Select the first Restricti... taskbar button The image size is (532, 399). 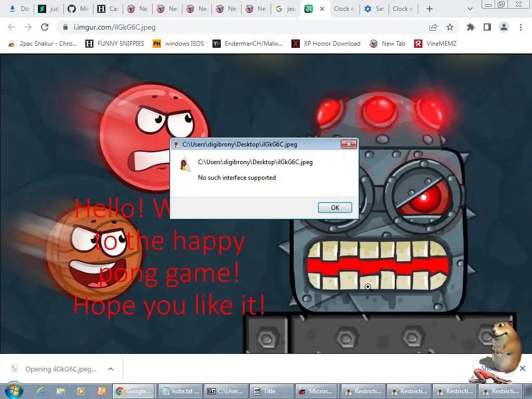point(363,391)
